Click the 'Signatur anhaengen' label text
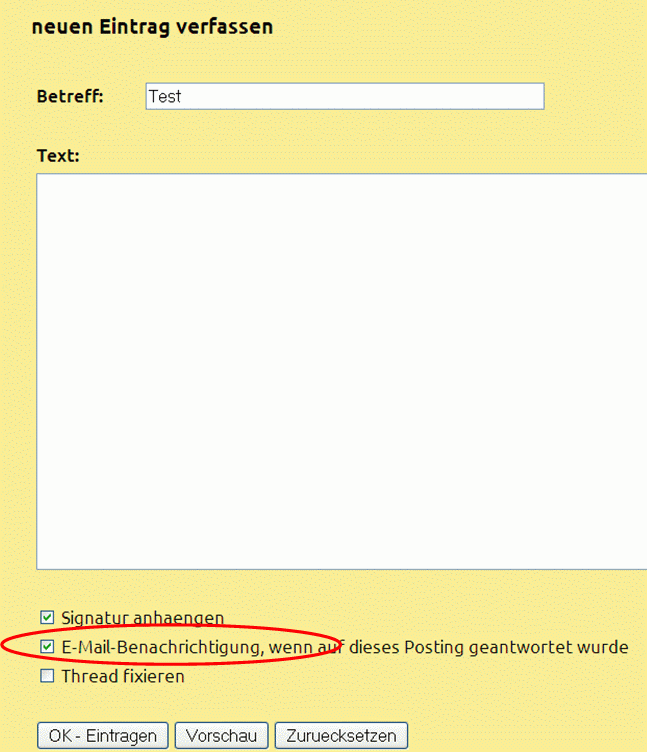 (x=142, y=618)
